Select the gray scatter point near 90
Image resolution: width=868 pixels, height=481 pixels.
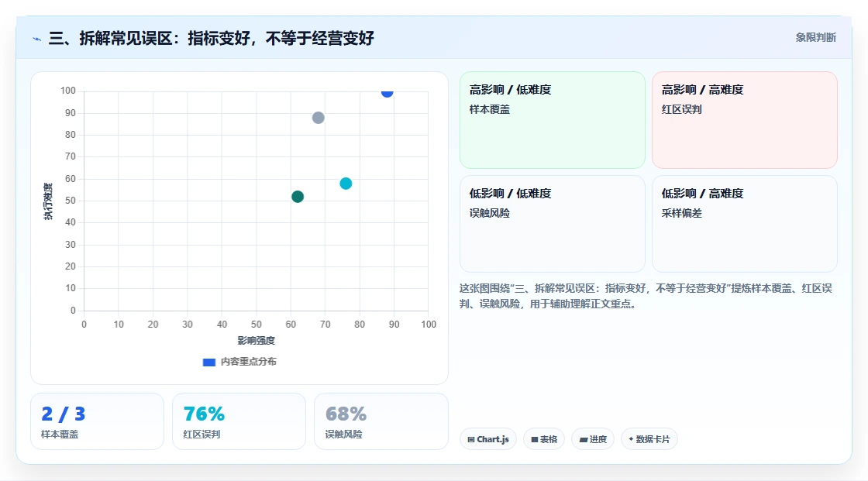(x=319, y=118)
